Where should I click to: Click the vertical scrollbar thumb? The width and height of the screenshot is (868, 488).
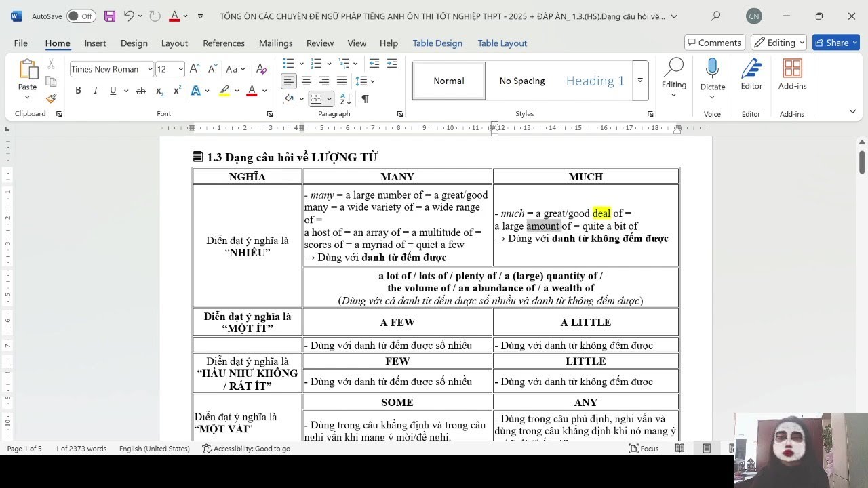[x=863, y=163]
